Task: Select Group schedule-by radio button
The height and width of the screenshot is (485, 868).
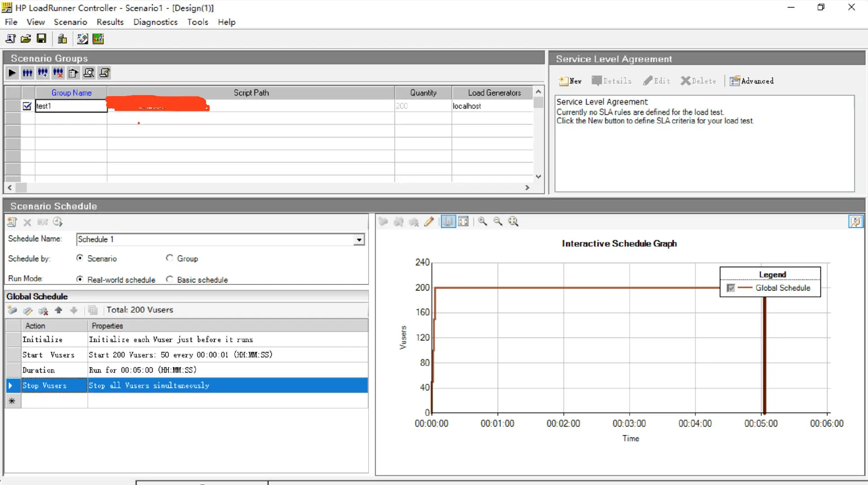Action: (169, 258)
